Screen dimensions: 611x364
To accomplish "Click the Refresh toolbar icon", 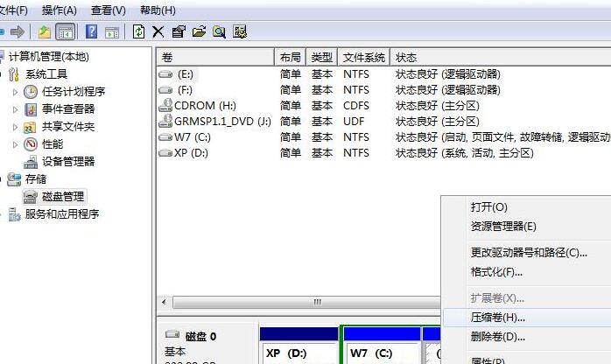I will [x=138, y=31].
